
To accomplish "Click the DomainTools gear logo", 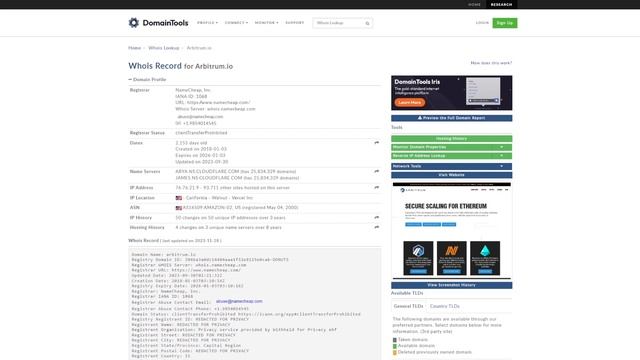I will [x=134, y=22].
